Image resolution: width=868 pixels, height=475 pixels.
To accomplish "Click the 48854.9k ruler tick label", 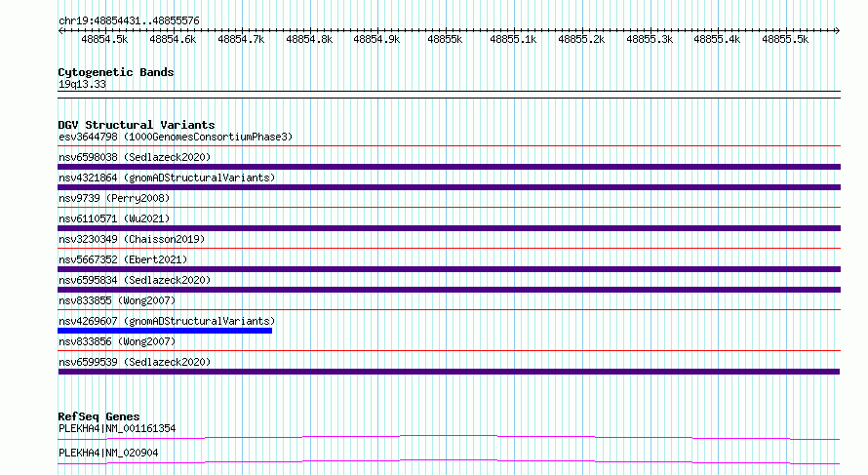I will [376, 40].
